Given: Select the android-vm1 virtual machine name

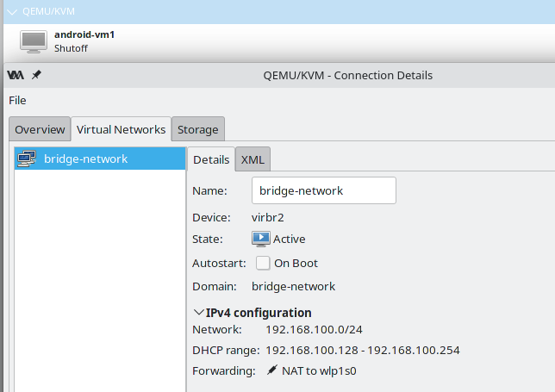Looking at the screenshot, I should (84, 34).
